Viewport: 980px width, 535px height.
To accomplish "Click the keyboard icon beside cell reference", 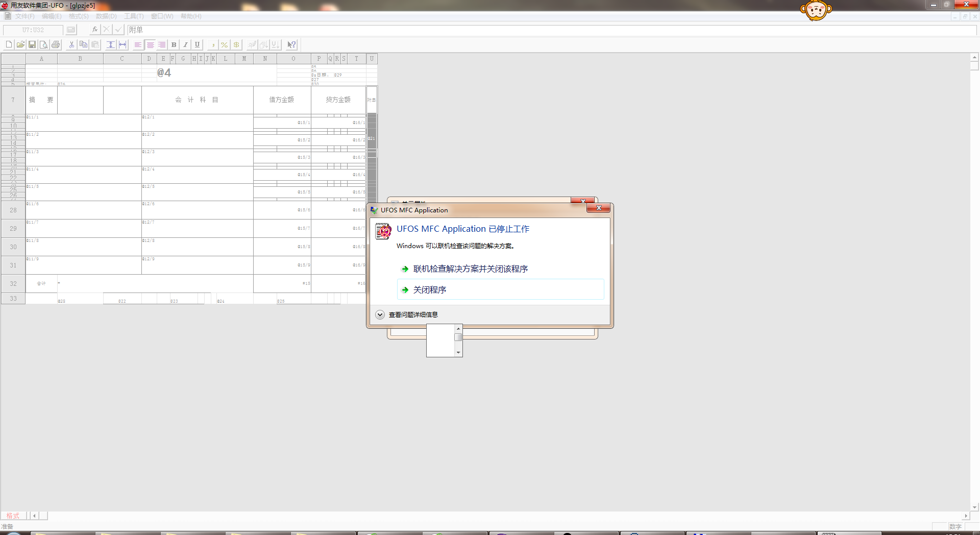I will tap(71, 30).
